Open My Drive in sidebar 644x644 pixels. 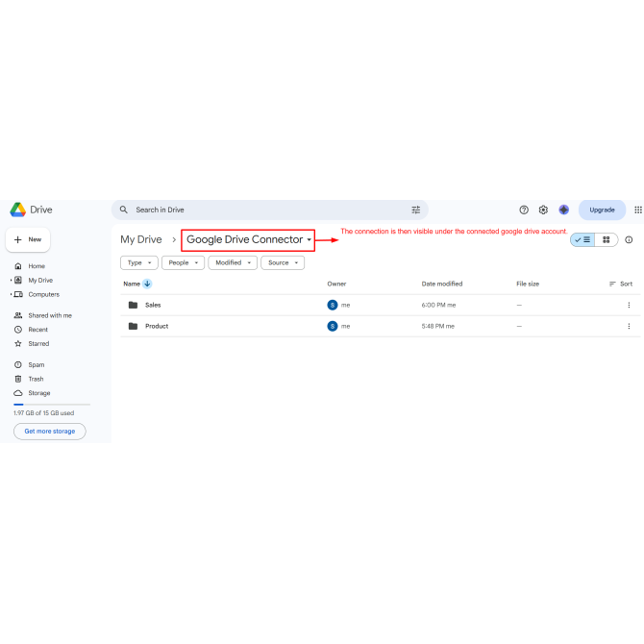click(40, 281)
